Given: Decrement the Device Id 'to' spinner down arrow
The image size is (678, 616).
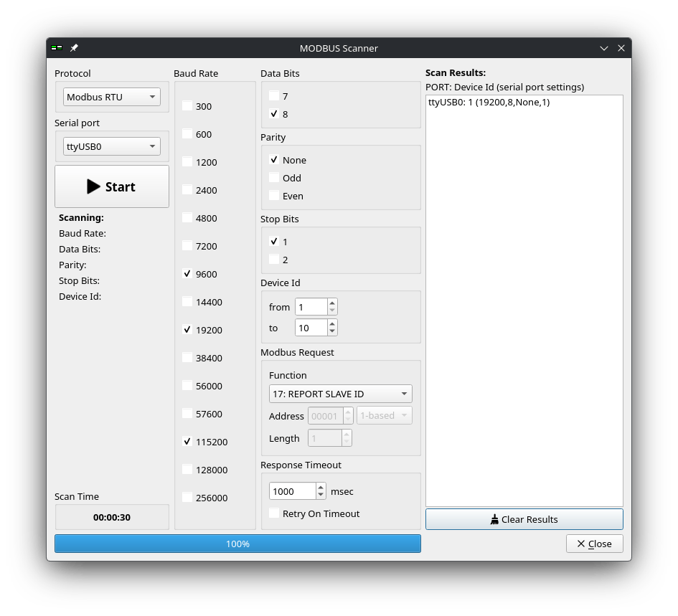Looking at the screenshot, I should (332, 331).
